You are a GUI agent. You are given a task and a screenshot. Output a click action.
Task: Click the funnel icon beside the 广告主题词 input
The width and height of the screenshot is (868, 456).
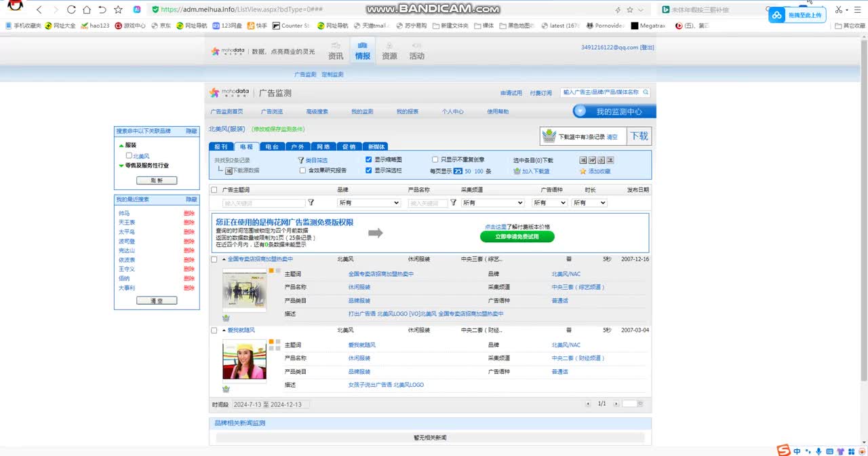(x=311, y=202)
